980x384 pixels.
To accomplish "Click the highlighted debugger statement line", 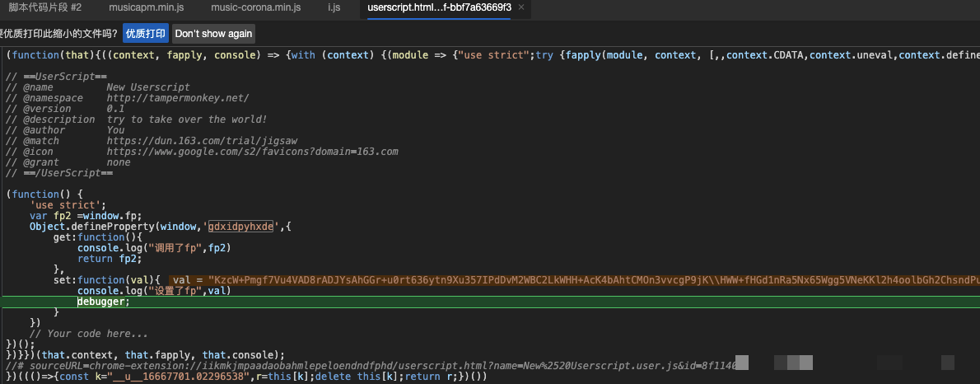I will click(103, 302).
